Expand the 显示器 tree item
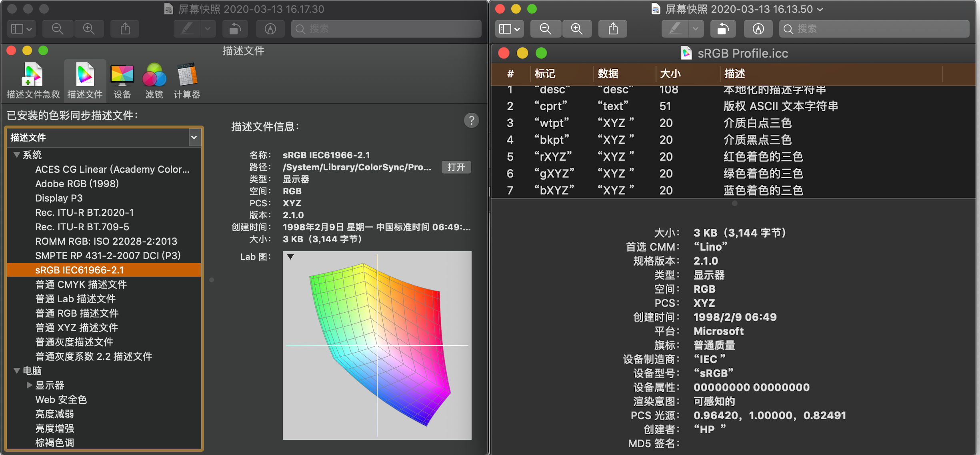The image size is (980, 455). point(29,385)
